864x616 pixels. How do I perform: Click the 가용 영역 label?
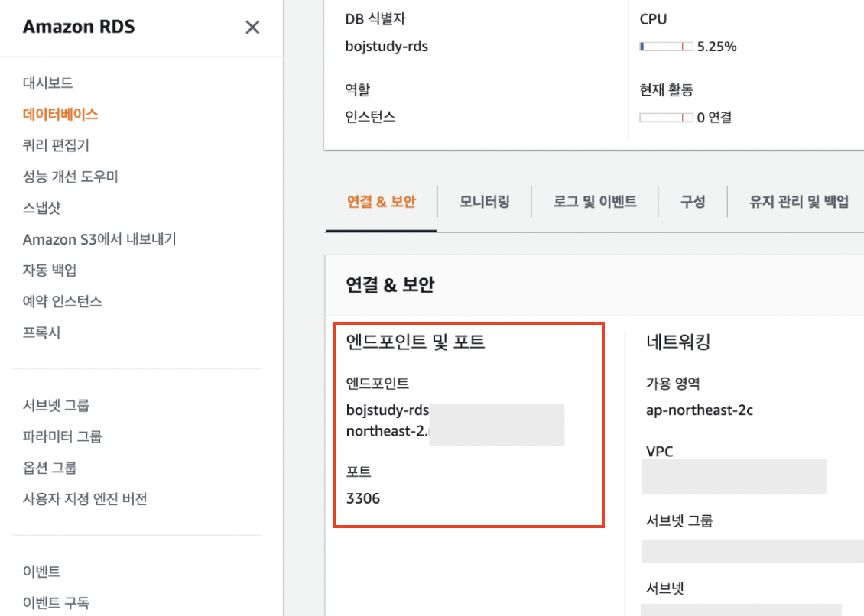(x=673, y=384)
